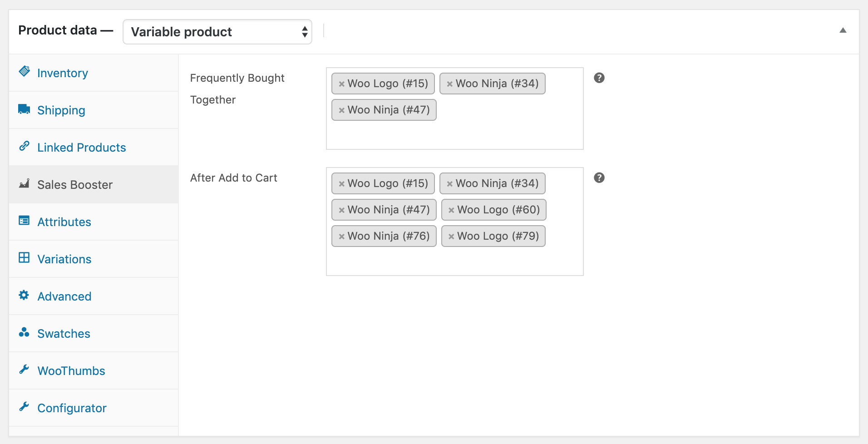Click the Configurator wrench icon
868x444 pixels.
[24, 407]
